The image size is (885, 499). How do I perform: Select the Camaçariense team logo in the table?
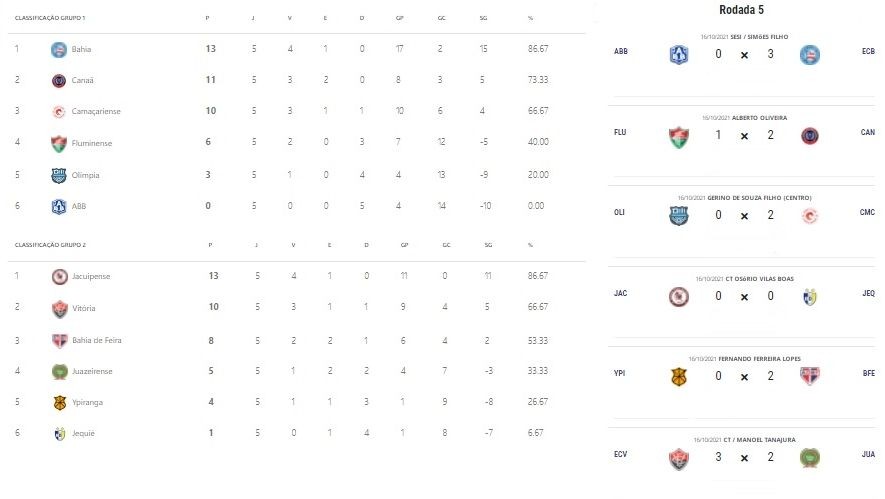[59, 112]
